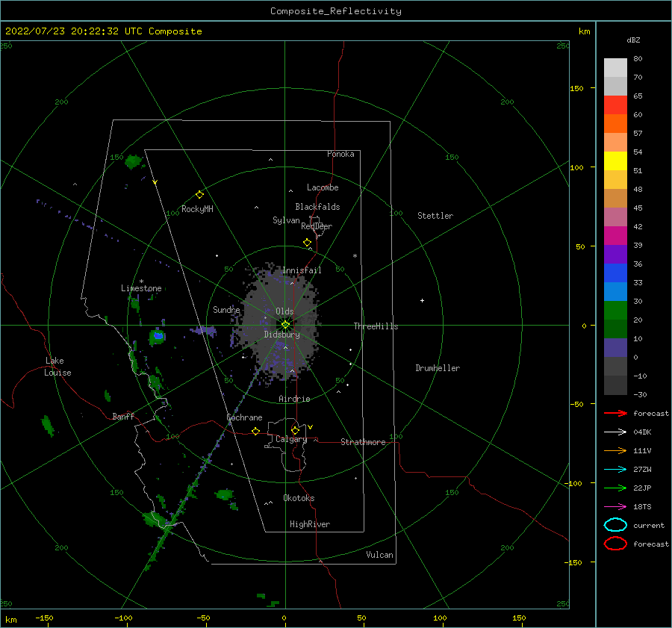Pick the bright green 20-30 dBZ swatch
The image size is (672, 628).
point(615,311)
